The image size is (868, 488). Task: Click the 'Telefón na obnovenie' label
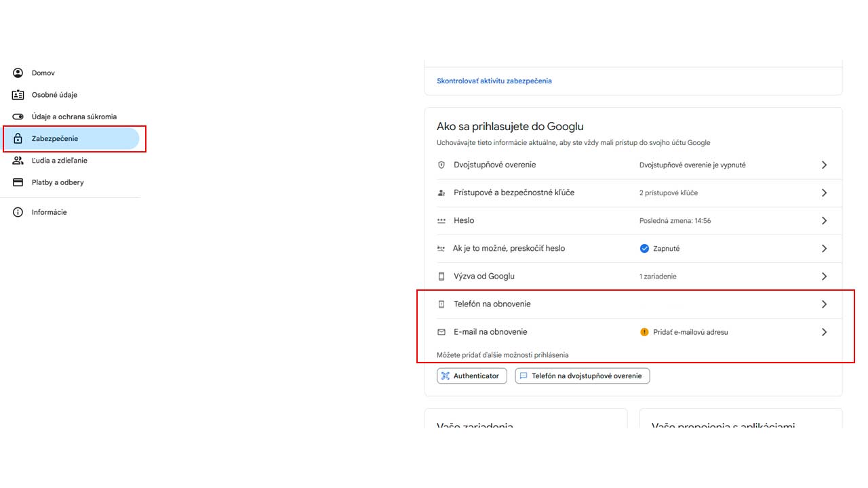coord(492,304)
